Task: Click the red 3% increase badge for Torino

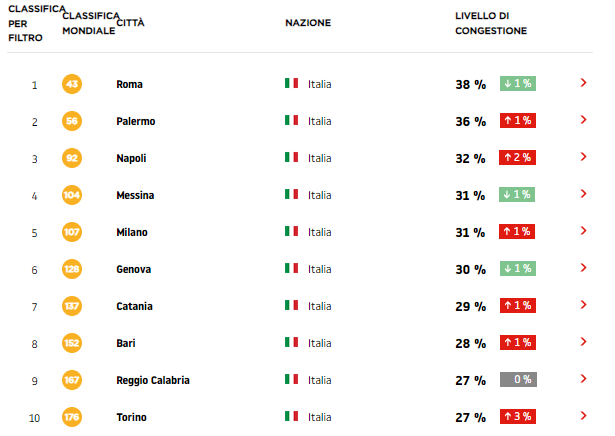Action: point(518,416)
